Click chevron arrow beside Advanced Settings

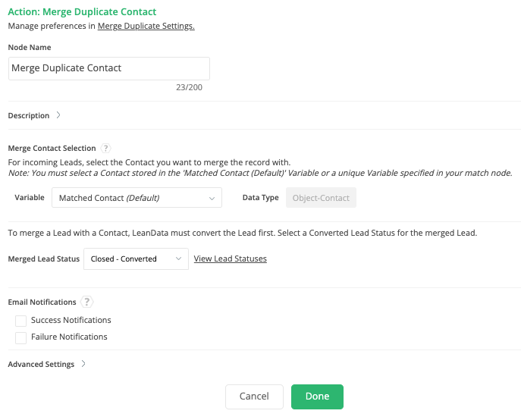[x=83, y=364]
